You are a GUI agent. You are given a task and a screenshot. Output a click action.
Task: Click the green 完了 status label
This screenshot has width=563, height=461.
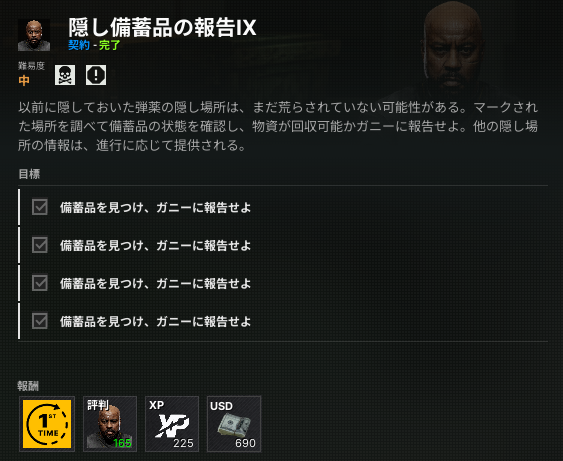(x=110, y=45)
